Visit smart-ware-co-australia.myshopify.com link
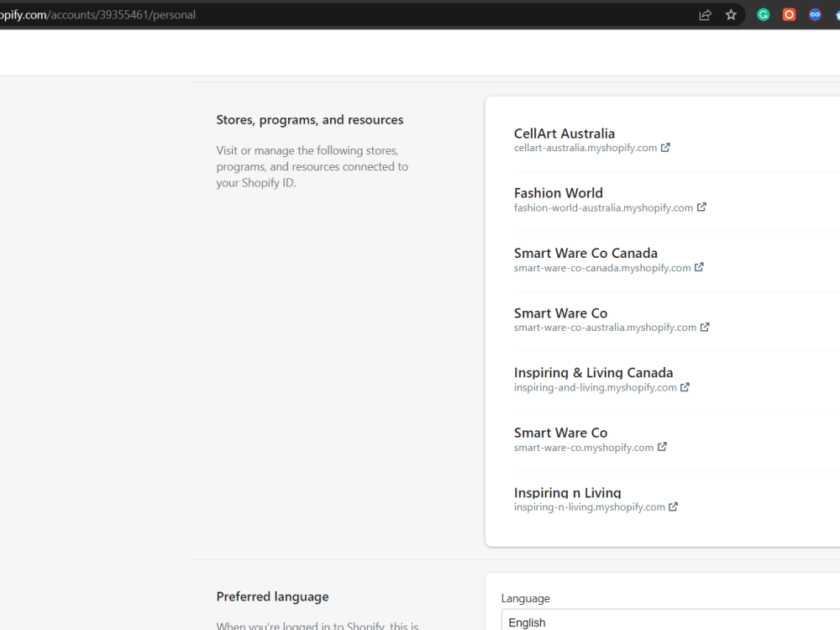Screen dimensions: 840x630 coord(606,328)
